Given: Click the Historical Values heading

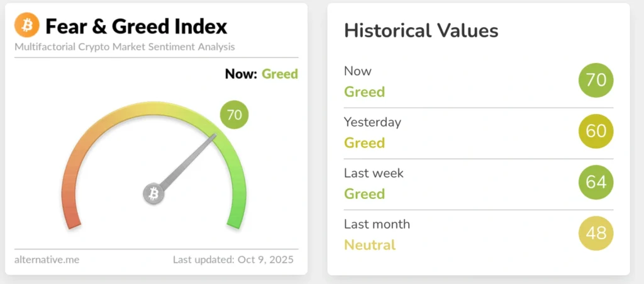Looking at the screenshot, I should tap(421, 30).
